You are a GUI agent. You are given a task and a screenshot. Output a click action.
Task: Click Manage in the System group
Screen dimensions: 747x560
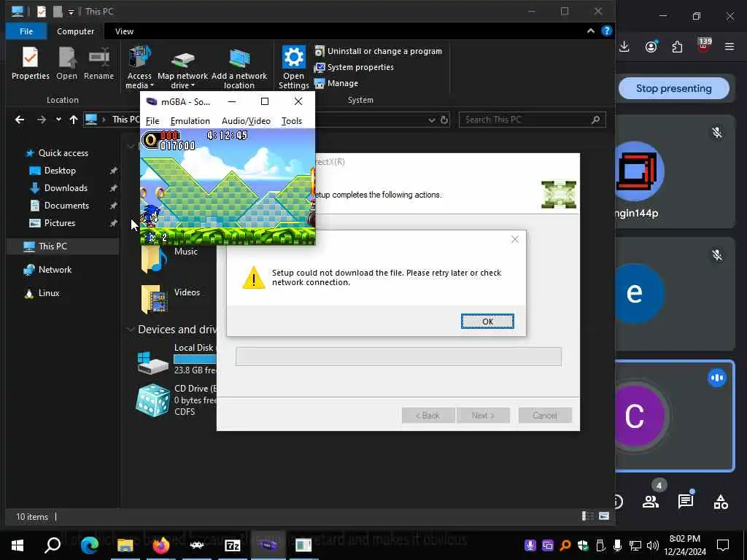pyautogui.click(x=336, y=83)
